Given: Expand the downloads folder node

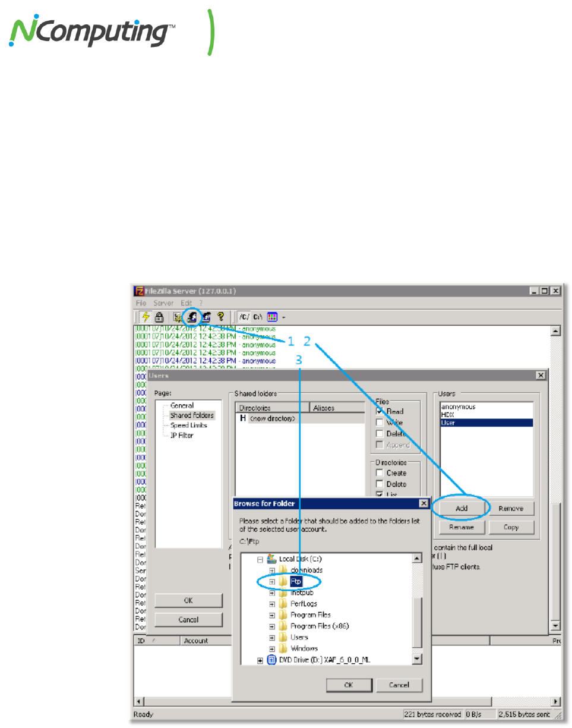Looking at the screenshot, I should 272,571.
